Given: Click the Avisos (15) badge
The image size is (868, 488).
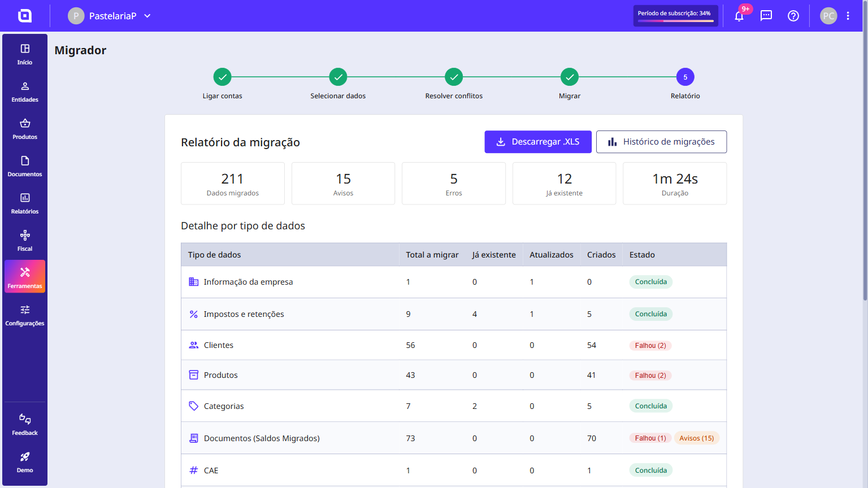Looking at the screenshot, I should pyautogui.click(x=697, y=438).
